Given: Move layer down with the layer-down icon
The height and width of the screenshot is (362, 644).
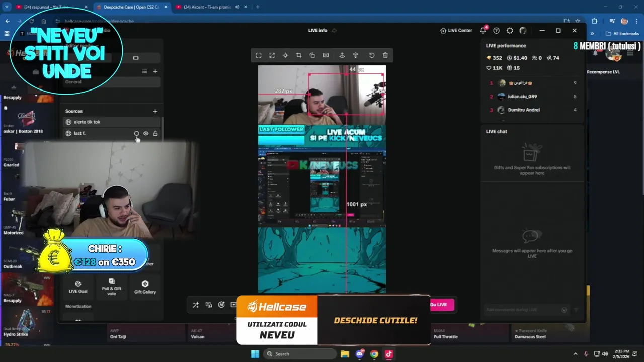Looking at the screenshot, I should tap(355, 55).
